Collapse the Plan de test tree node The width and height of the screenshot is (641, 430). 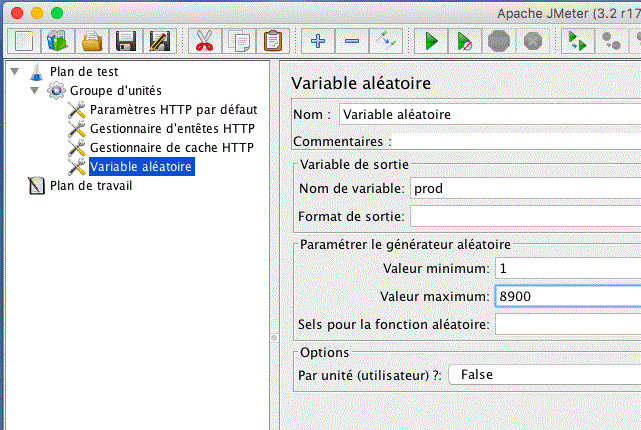[15, 72]
